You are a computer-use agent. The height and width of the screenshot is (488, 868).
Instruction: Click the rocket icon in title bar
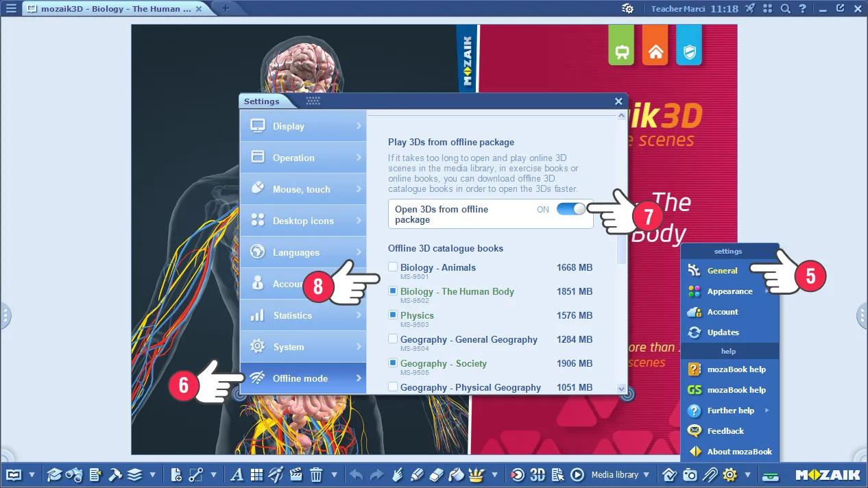point(750,8)
